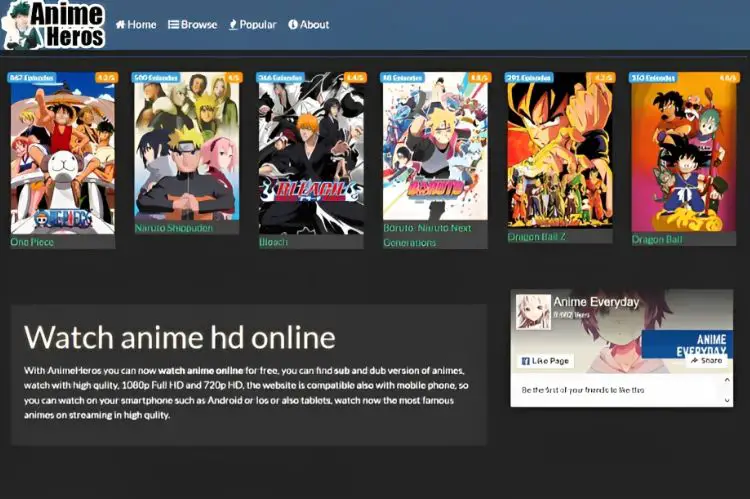750x499 pixels.
Task: Click the rating badge on One Piece
Action: coord(107,78)
